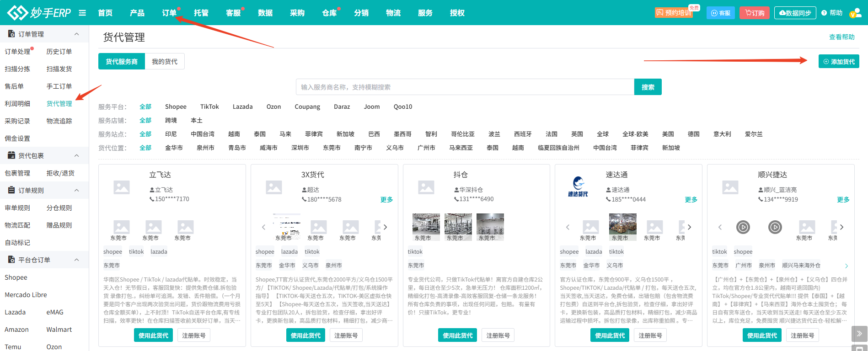Open 物流 top menu
The width and height of the screenshot is (868, 351).
pyautogui.click(x=393, y=13)
